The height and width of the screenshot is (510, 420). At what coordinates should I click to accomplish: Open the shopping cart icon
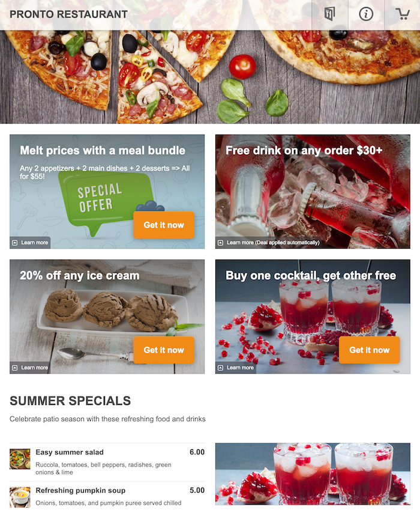(x=403, y=14)
